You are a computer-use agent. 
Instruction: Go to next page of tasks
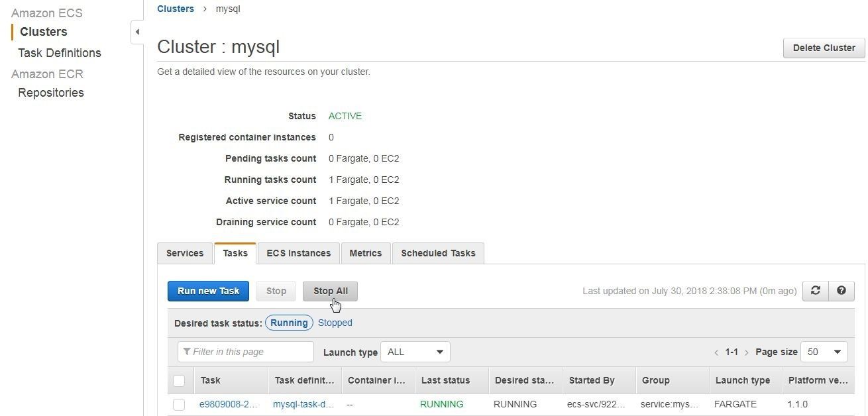(x=747, y=352)
